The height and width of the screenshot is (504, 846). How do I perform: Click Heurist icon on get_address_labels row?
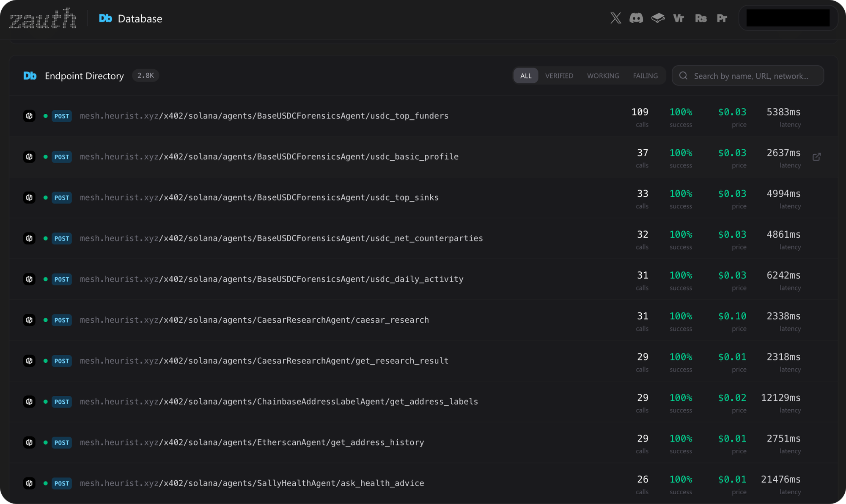point(29,402)
